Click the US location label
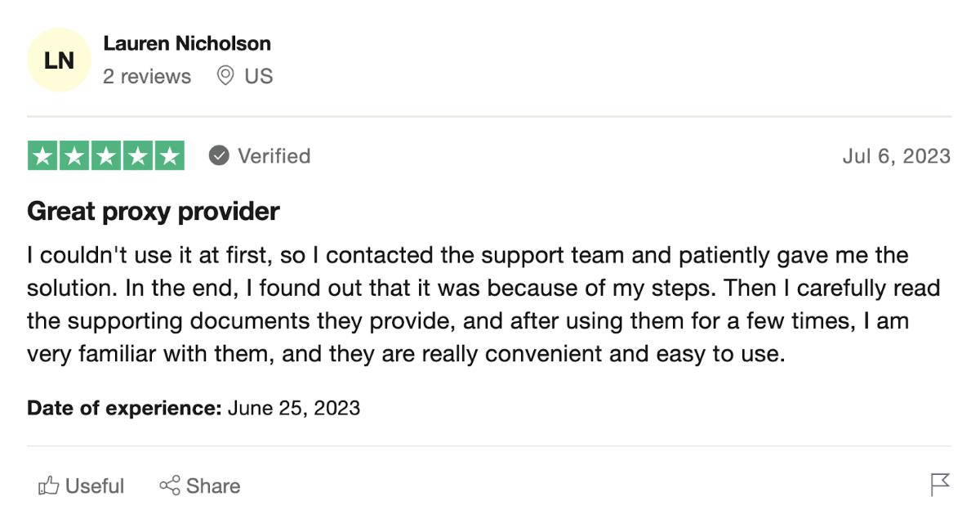The image size is (980, 519). (260, 76)
